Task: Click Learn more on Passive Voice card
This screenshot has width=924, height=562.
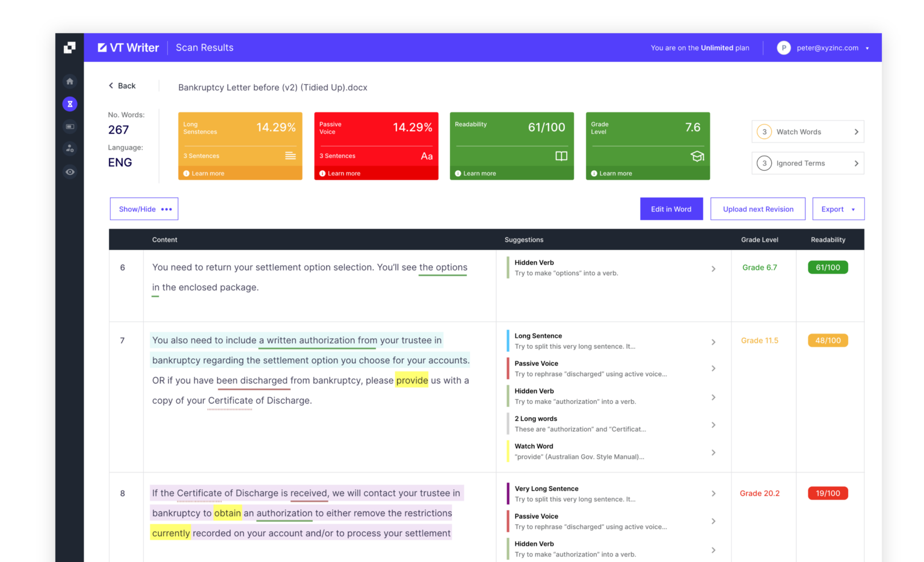Action: (343, 174)
